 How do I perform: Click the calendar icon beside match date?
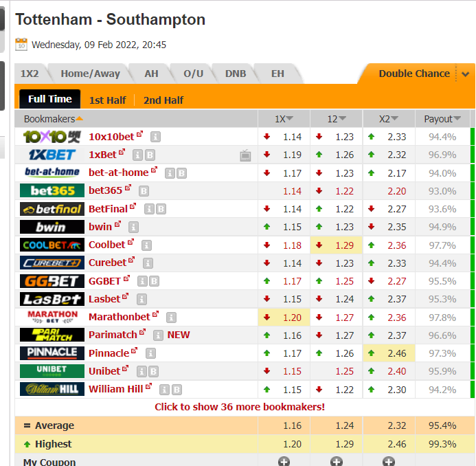pyautogui.click(x=21, y=45)
